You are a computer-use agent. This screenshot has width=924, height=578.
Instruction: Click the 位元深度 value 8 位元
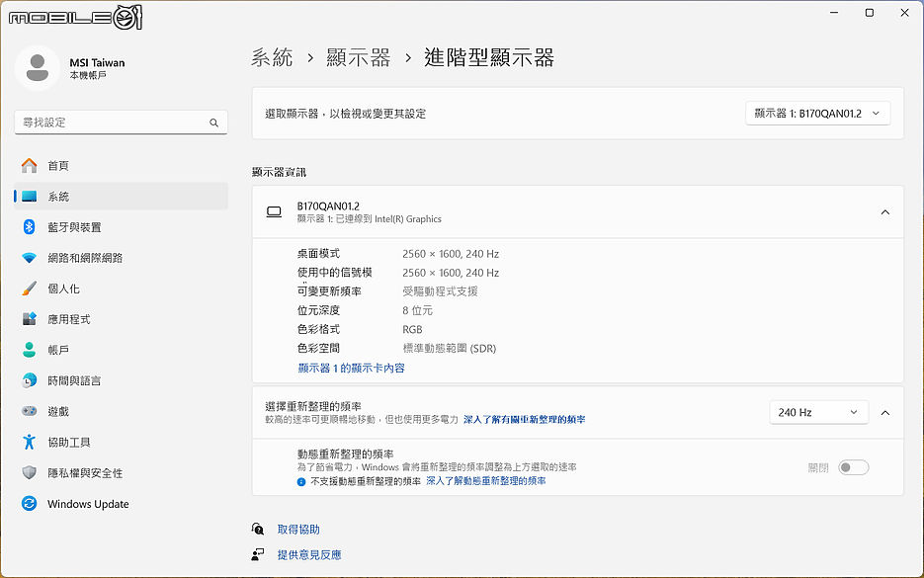tap(417, 310)
